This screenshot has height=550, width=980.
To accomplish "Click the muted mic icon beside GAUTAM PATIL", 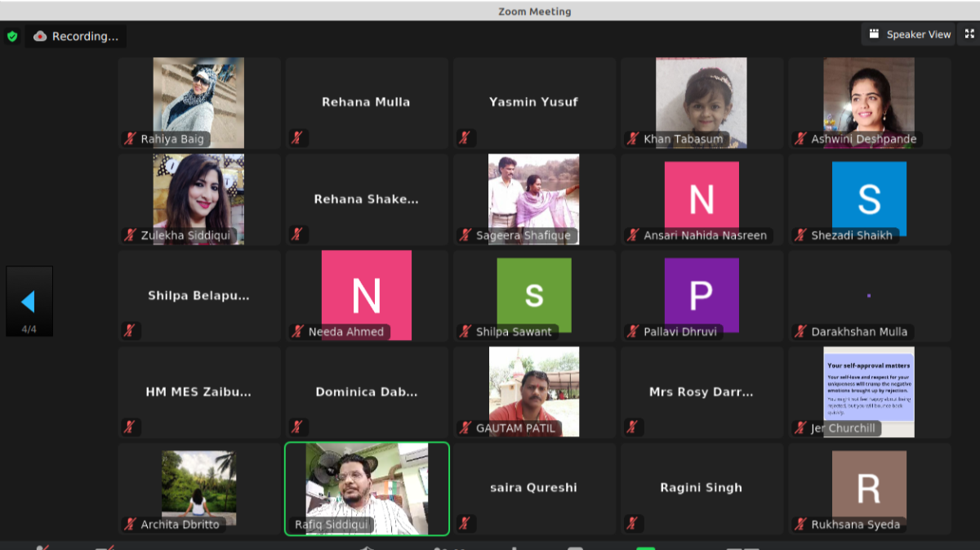I will point(465,428).
